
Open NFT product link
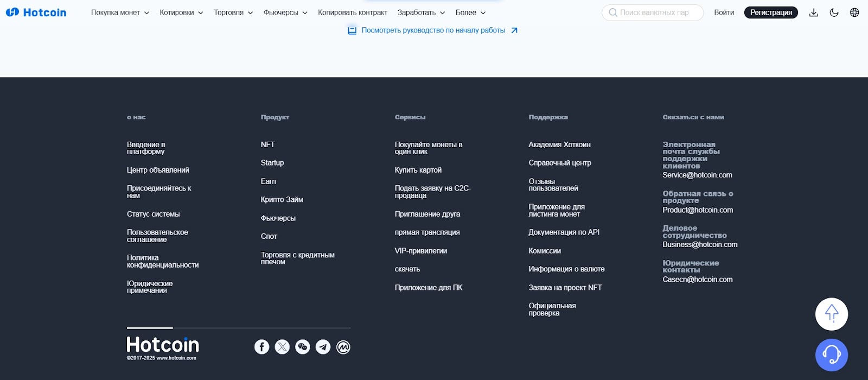point(267,144)
